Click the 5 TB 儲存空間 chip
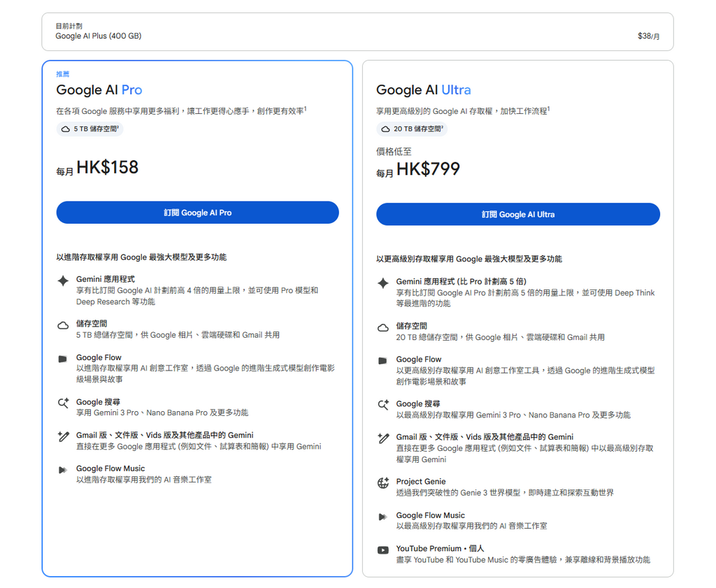 [90, 129]
